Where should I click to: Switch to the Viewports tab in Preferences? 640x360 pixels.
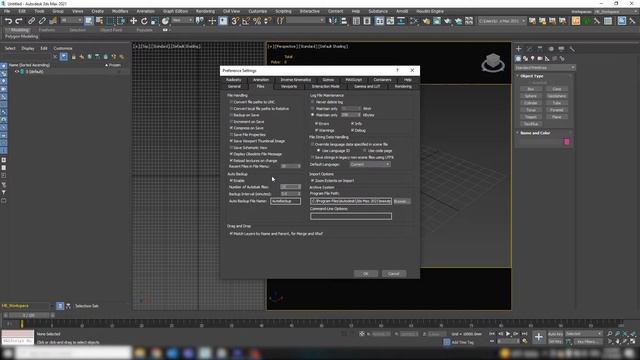[x=289, y=87]
